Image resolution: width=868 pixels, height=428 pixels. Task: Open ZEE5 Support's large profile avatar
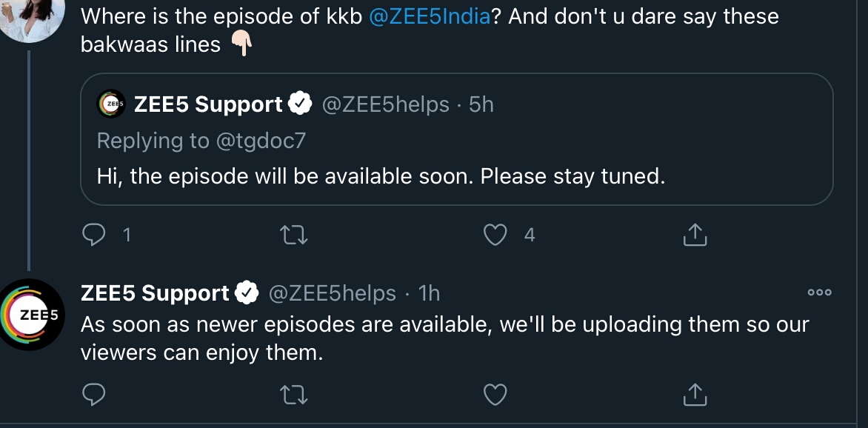pyautogui.click(x=32, y=314)
